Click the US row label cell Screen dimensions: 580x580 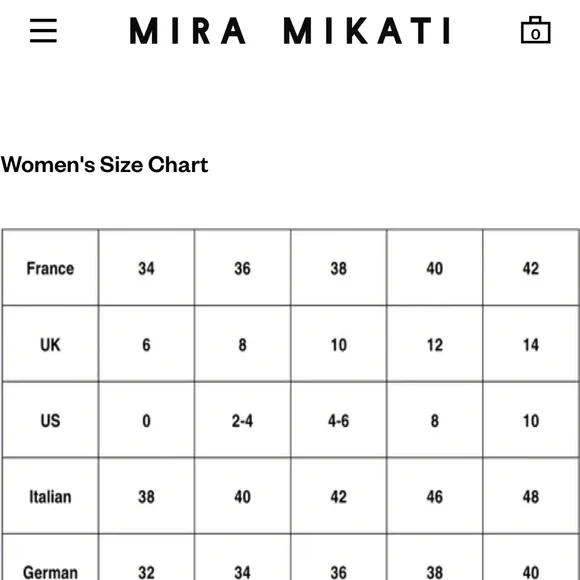click(x=50, y=420)
